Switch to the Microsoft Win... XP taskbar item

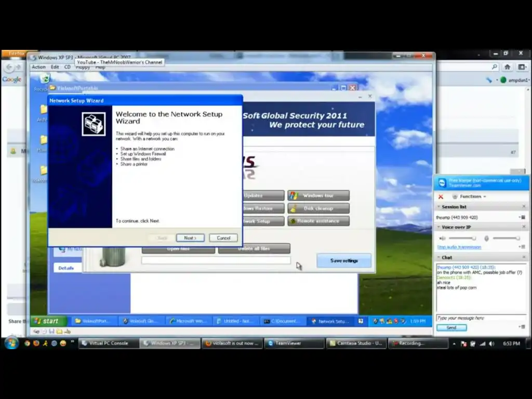pos(188,321)
